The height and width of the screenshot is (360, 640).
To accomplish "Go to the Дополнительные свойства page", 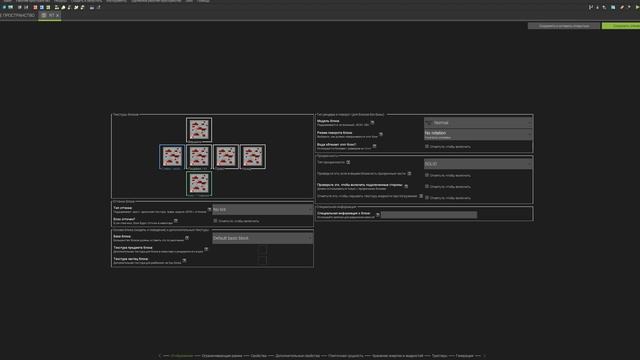I will 297,356.
